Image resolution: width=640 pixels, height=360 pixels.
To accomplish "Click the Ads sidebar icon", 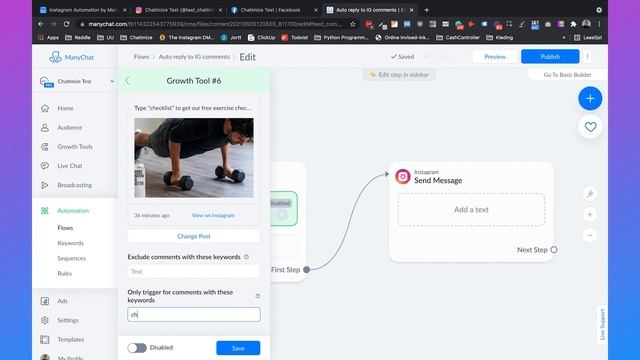I will (x=45, y=301).
